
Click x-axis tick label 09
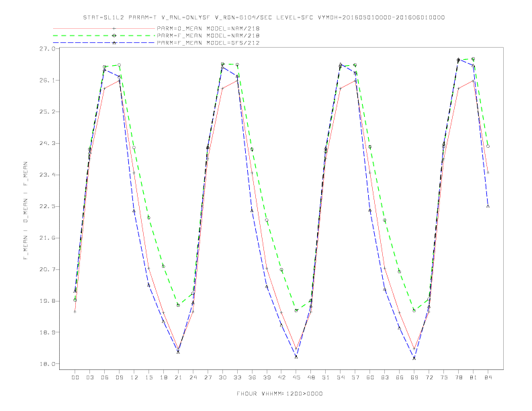120,377
